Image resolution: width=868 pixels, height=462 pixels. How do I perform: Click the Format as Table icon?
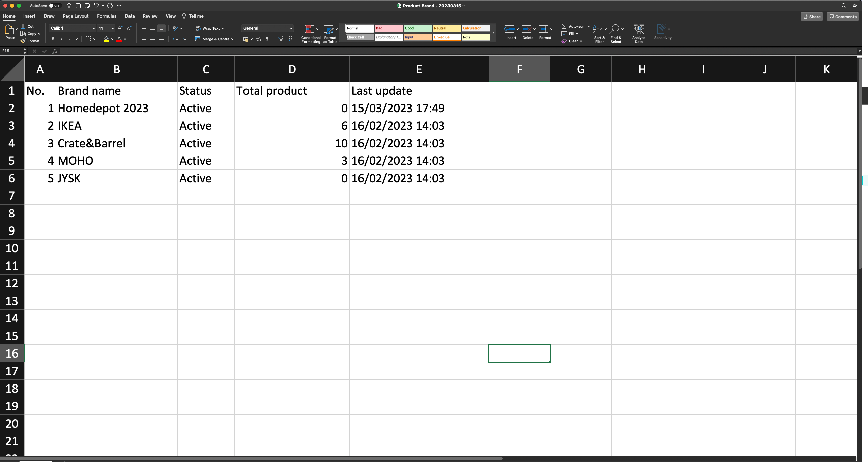tap(328, 29)
